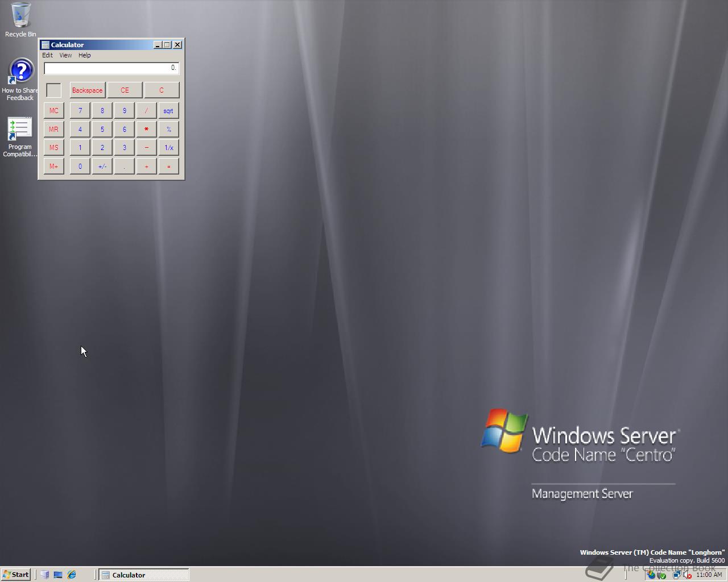Screen dimensions: 728x582
Task: Click the Backspace button
Action: (x=88, y=90)
